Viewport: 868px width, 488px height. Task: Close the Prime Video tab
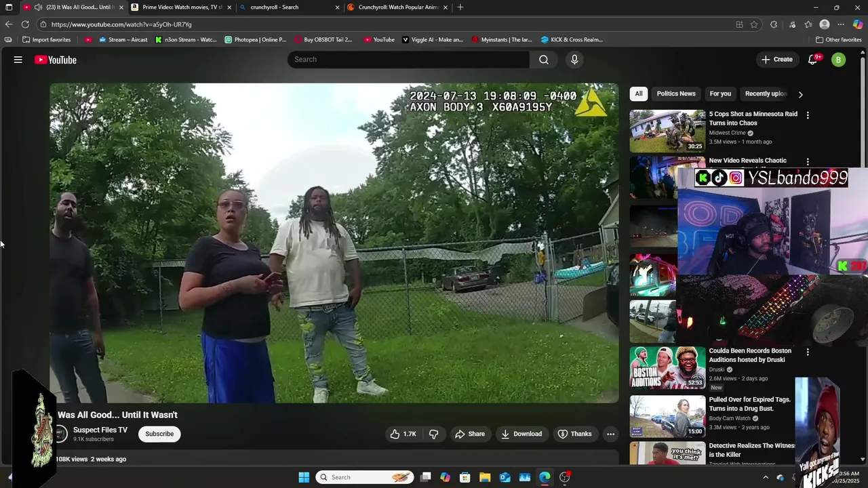click(x=229, y=7)
